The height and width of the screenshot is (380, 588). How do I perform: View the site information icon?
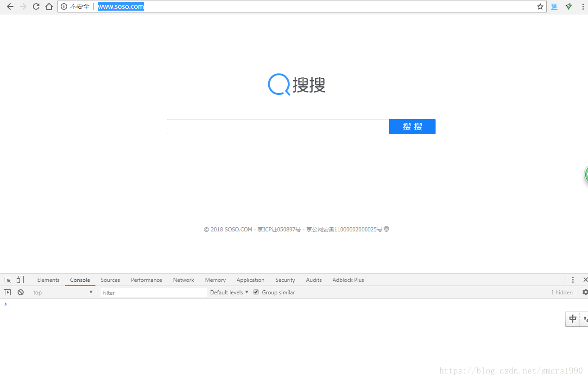(64, 6)
